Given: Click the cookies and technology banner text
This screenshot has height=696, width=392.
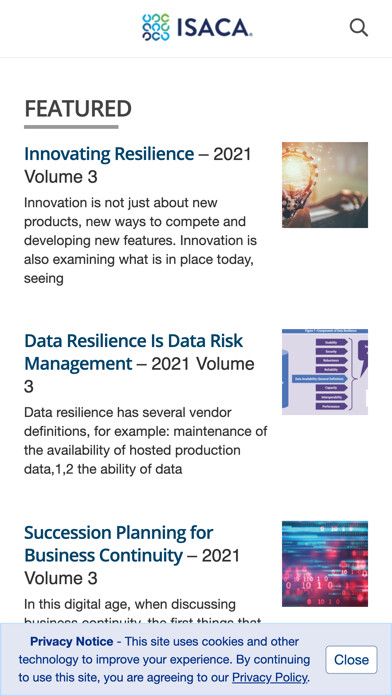Looking at the screenshot, I should tap(164, 660).
